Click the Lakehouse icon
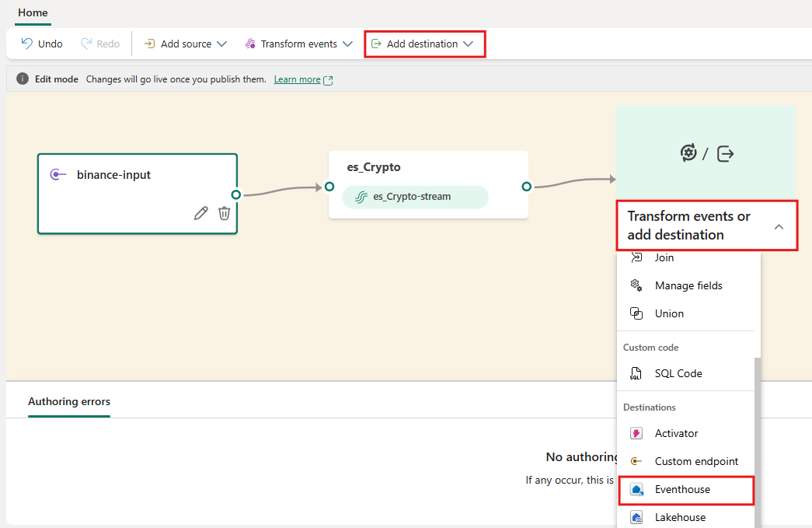The width and height of the screenshot is (812, 528). click(x=636, y=517)
